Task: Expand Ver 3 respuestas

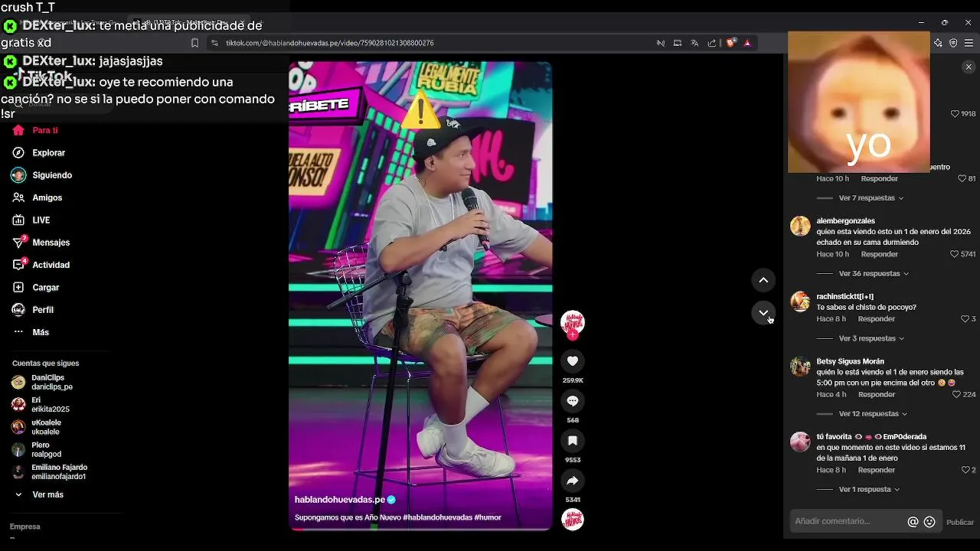Action: coord(872,338)
